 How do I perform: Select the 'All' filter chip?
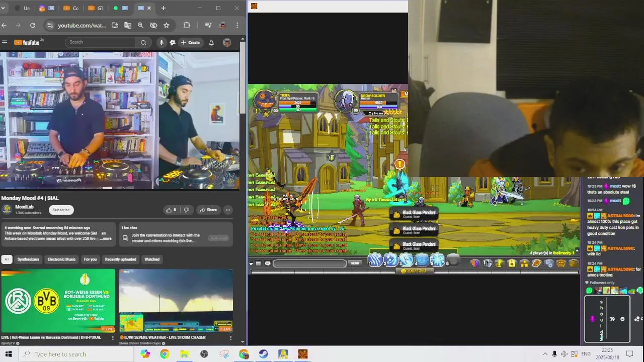pyautogui.click(x=7, y=259)
